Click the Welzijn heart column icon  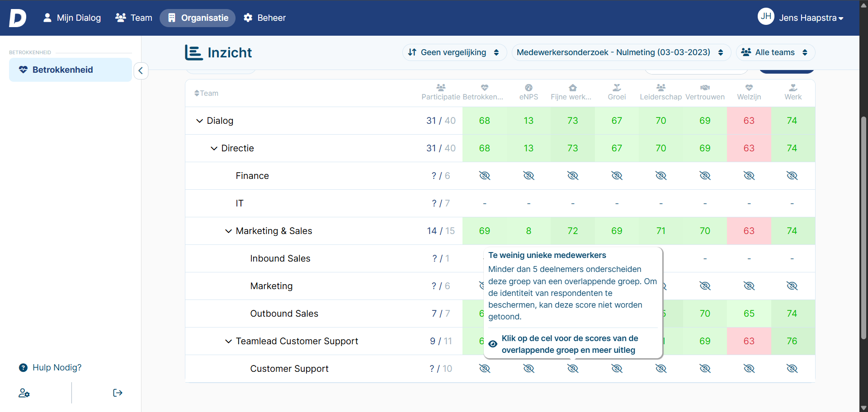point(749,87)
